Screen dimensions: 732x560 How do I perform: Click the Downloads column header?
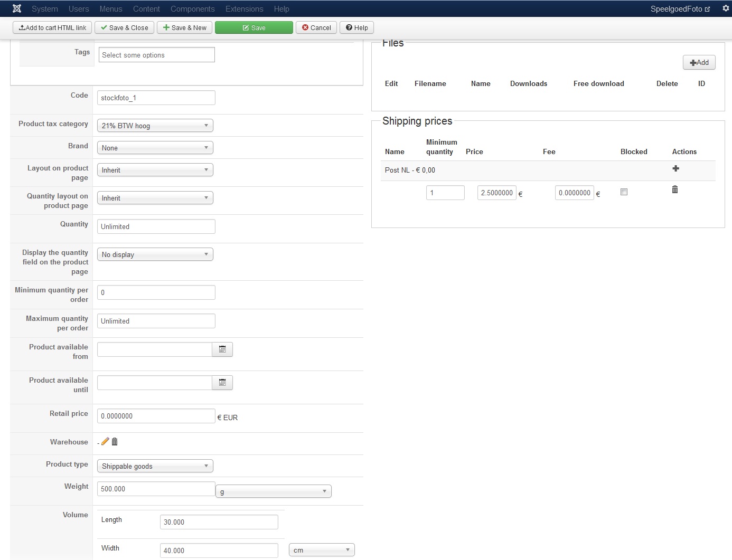(529, 83)
